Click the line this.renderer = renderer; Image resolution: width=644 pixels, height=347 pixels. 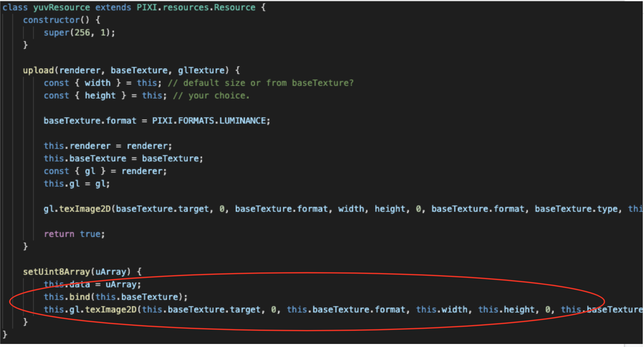click(x=108, y=146)
